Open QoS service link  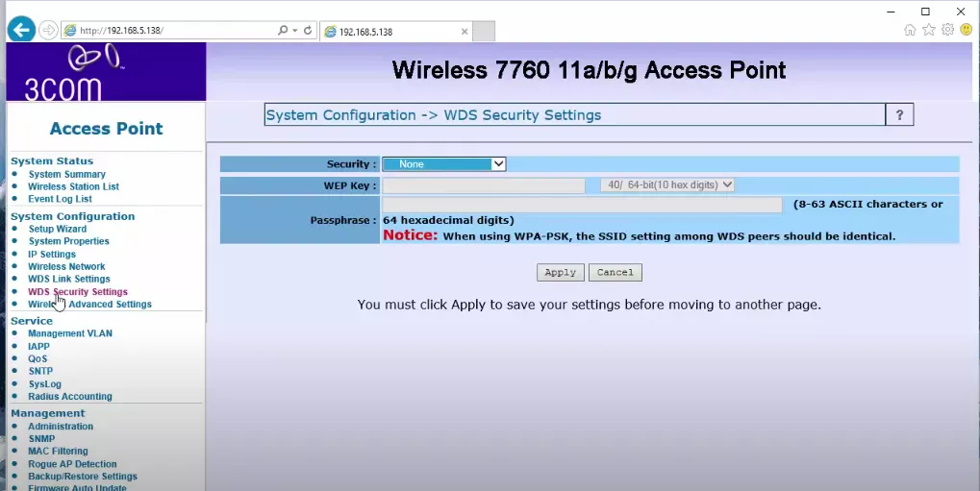[38, 359]
